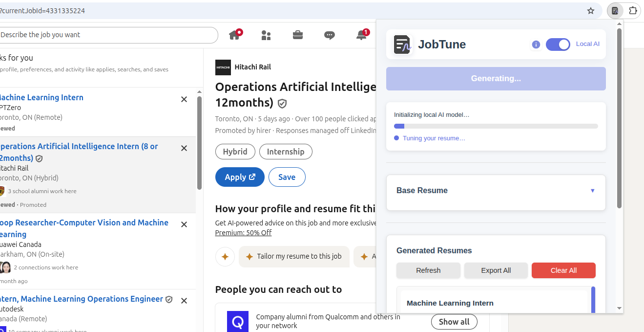Click the Hybrid tag pill
This screenshot has width=644, height=332.
(x=235, y=152)
